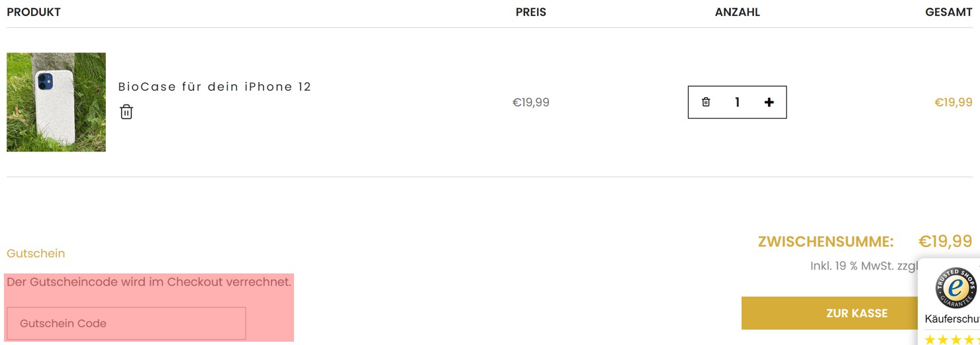Click the yellow rating stars

click(x=952, y=340)
